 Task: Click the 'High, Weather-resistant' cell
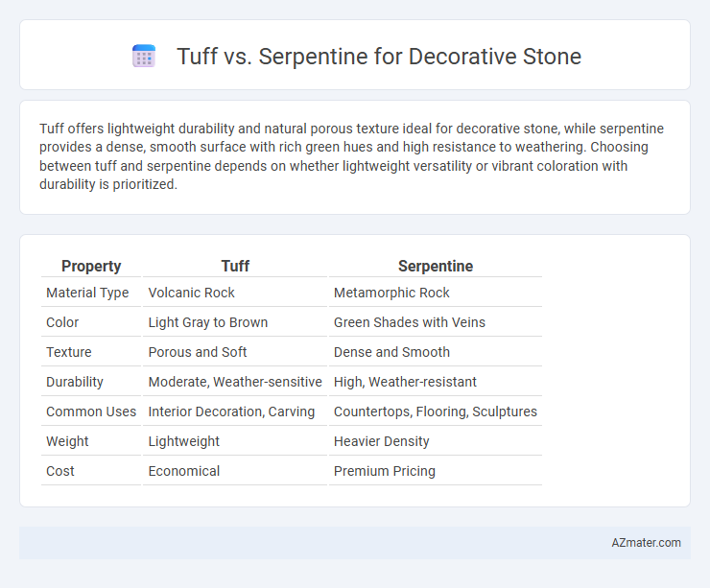[x=405, y=382]
